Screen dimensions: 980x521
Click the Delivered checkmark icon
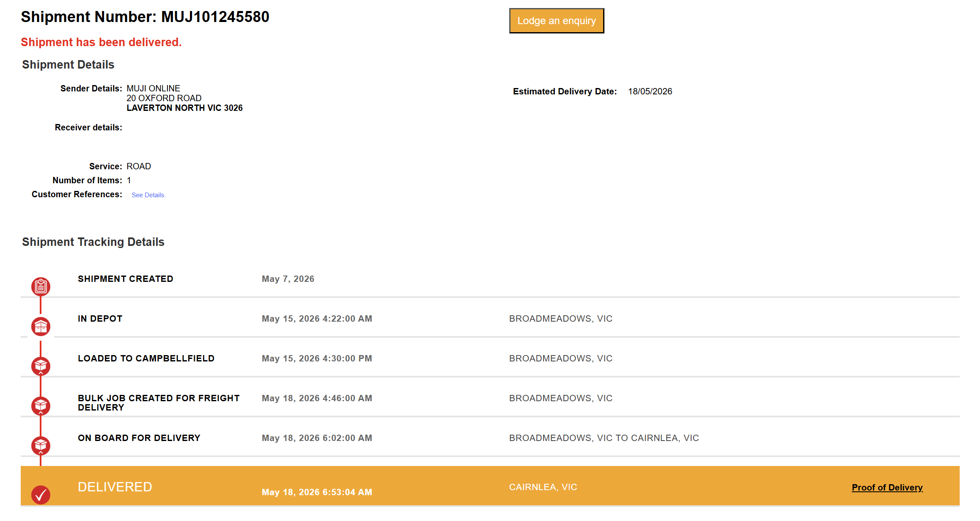41,495
